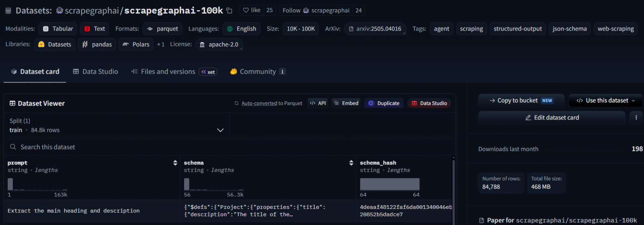The height and width of the screenshot is (225, 644).
Task: Click the structured-output tag
Action: 518,28
